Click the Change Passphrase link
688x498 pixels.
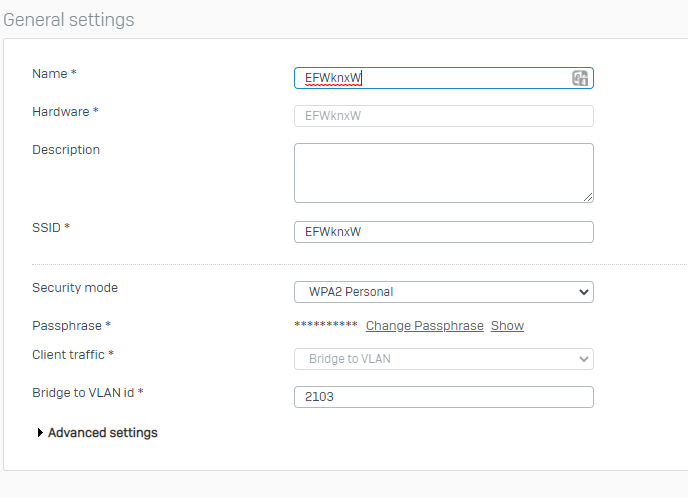pyautogui.click(x=424, y=326)
